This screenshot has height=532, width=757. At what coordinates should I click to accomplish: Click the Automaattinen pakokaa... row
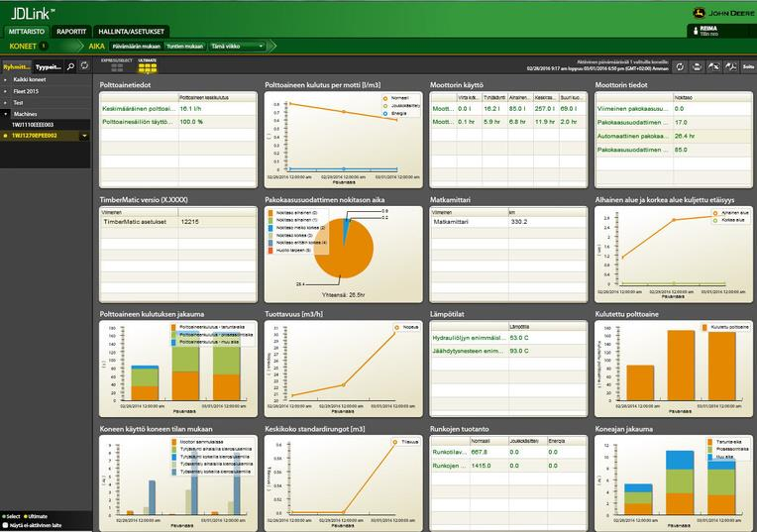coord(674,136)
